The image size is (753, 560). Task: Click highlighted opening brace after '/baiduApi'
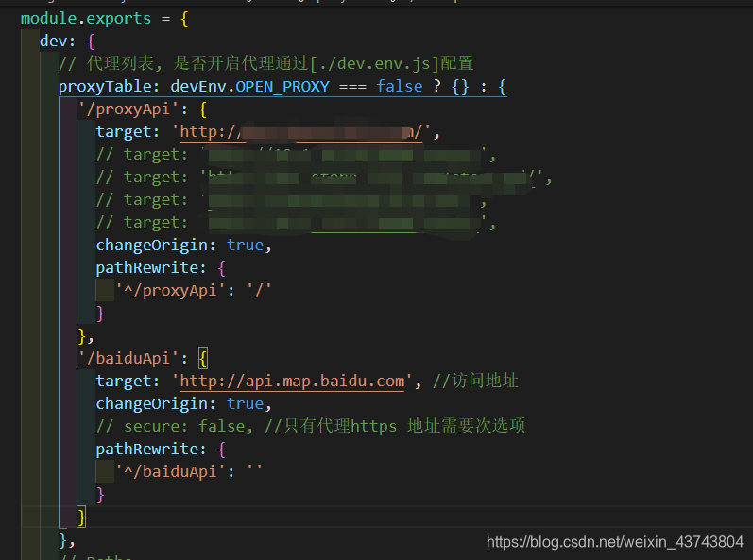(202, 359)
